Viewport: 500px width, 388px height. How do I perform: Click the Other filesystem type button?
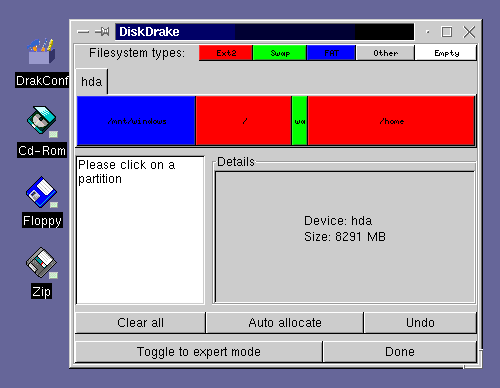pyautogui.click(x=385, y=53)
